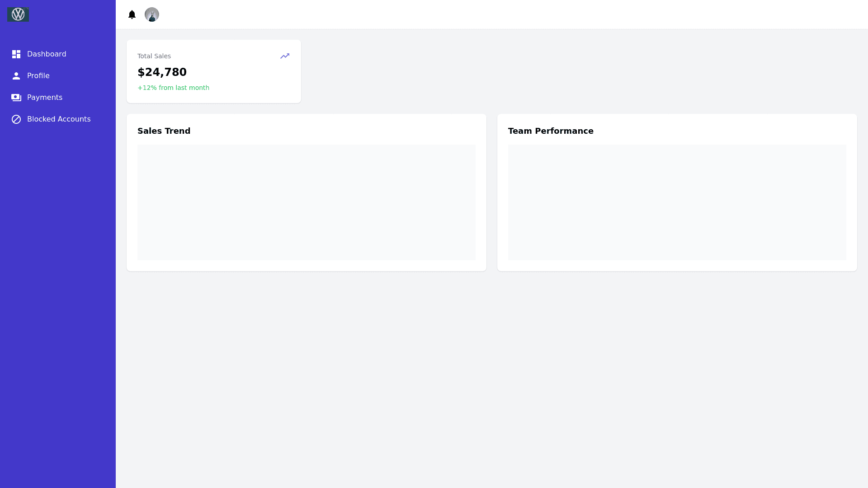The width and height of the screenshot is (868, 488).
Task: Open the Dashboard menu item
Action: tap(47, 54)
